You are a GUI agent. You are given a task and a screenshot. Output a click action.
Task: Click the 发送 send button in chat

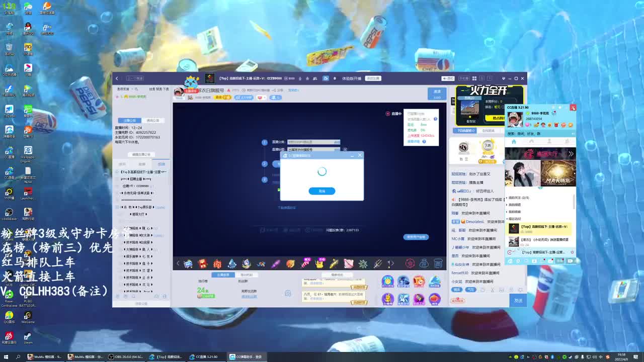518,300
